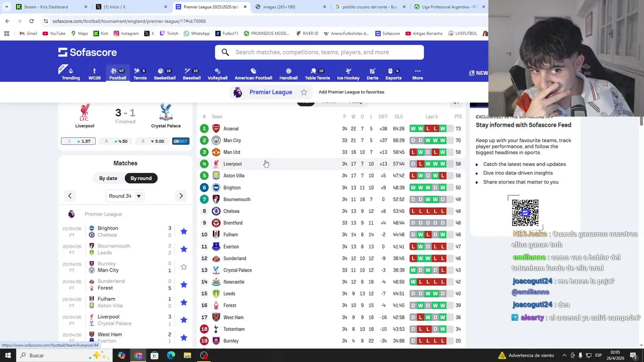This screenshot has height=362, width=644.
Task: Select the 4.50 draw odds
Action: click(x=116, y=141)
